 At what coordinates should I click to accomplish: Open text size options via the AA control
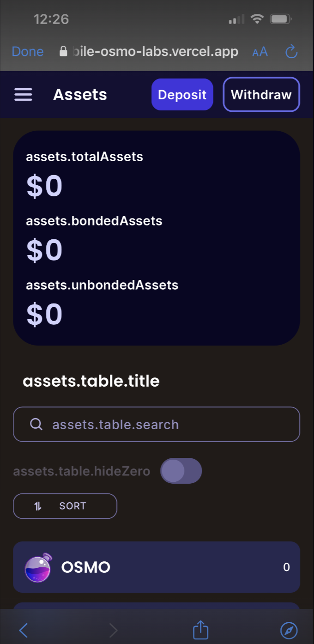[x=260, y=52]
